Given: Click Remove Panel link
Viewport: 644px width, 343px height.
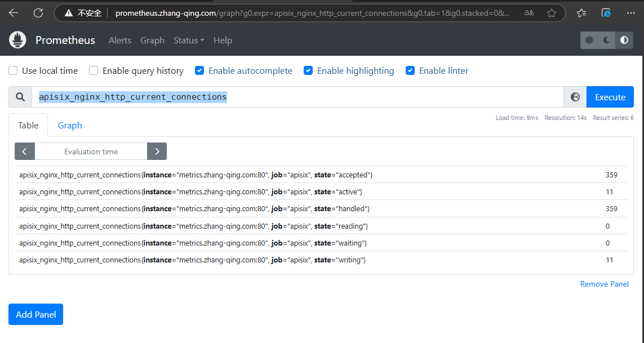Looking at the screenshot, I should click(x=604, y=284).
